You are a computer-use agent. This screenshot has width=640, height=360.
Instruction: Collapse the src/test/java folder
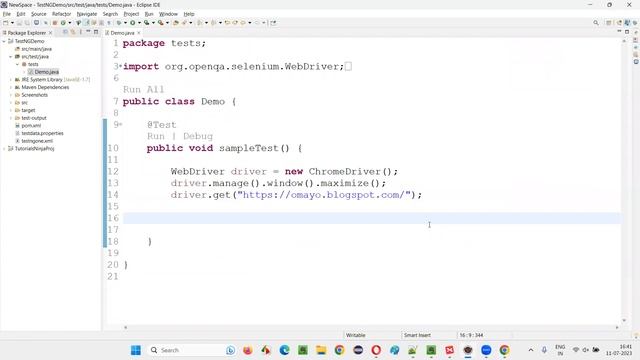tap(11, 57)
